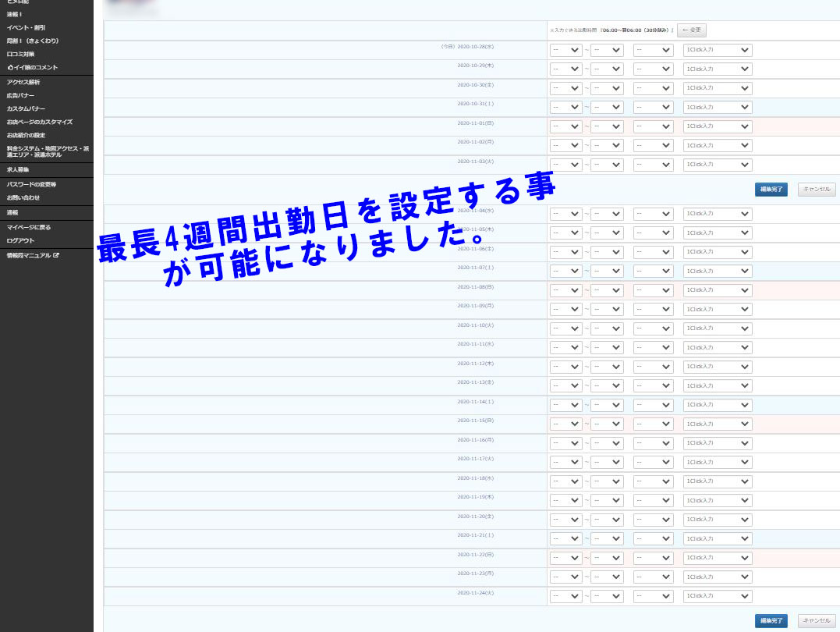The width and height of the screenshot is (840, 632).
Task: Open the 1Click入力 dropdown for 2020-10-28
Action: point(718,51)
